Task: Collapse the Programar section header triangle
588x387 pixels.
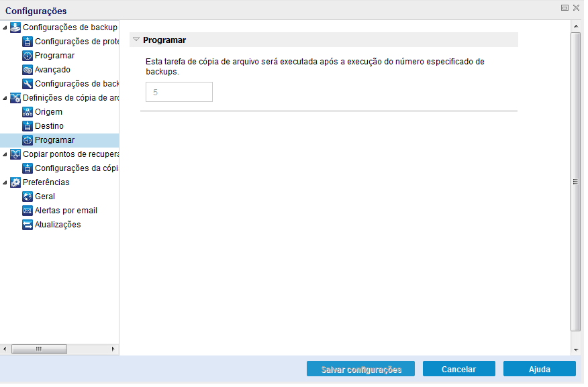Action: coord(136,40)
